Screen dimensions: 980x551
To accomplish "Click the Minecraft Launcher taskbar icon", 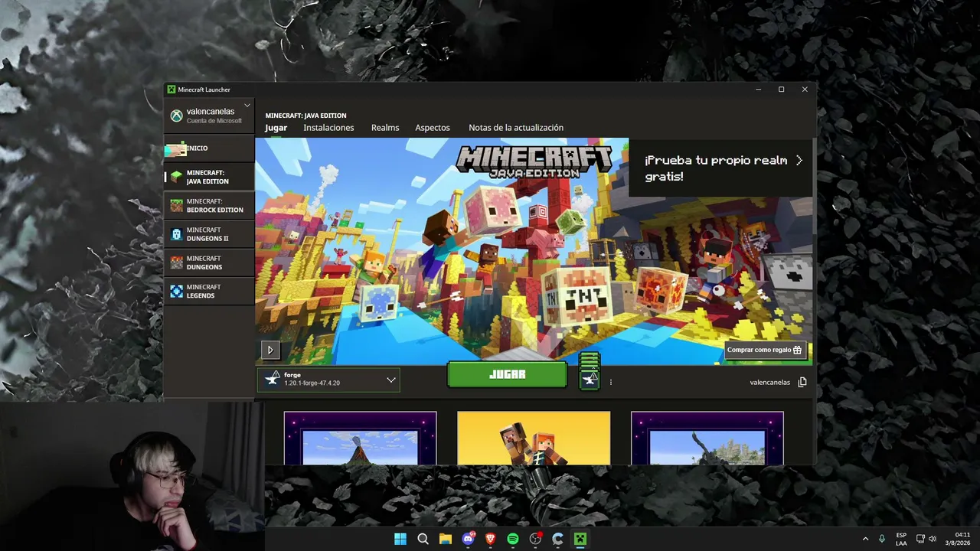I will click(x=580, y=539).
